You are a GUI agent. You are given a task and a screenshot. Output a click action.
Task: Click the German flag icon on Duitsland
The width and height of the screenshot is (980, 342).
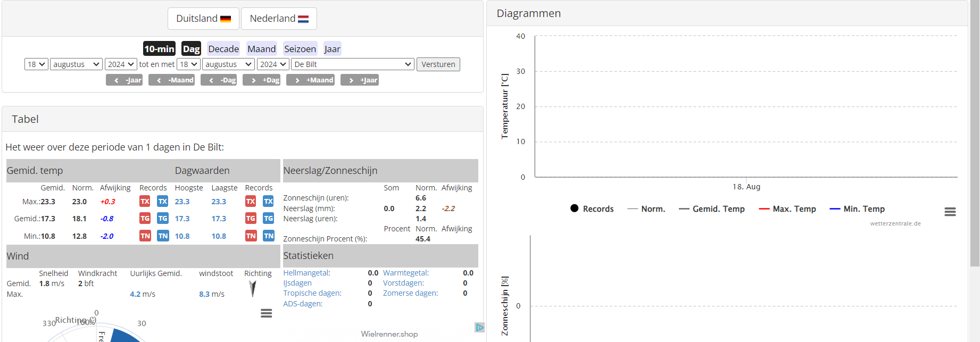click(x=226, y=19)
